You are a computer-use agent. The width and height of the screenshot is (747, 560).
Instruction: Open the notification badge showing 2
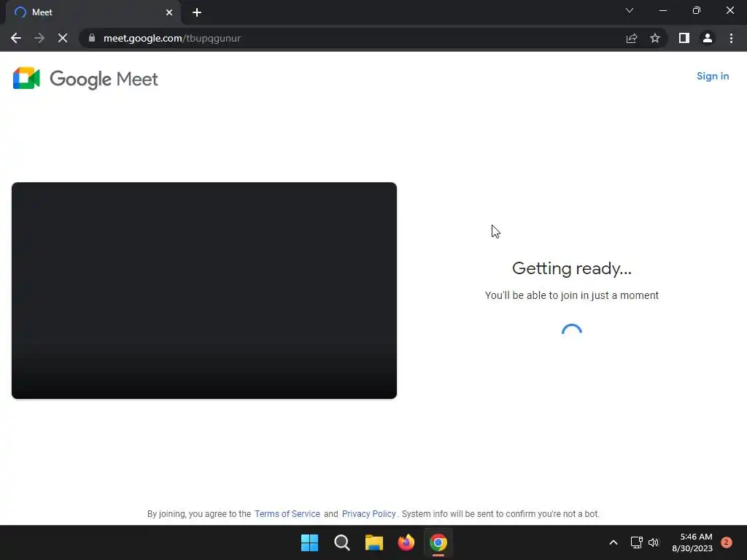click(727, 542)
